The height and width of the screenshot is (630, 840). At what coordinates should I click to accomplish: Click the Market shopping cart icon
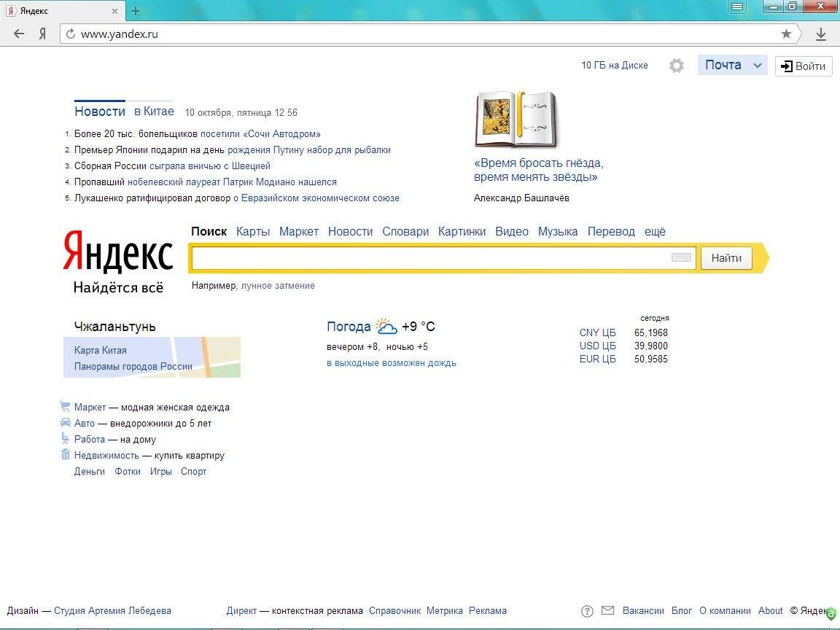coord(65,407)
